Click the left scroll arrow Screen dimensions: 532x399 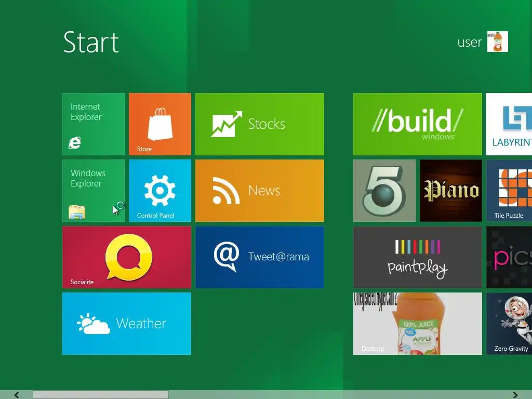coord(16,395)
